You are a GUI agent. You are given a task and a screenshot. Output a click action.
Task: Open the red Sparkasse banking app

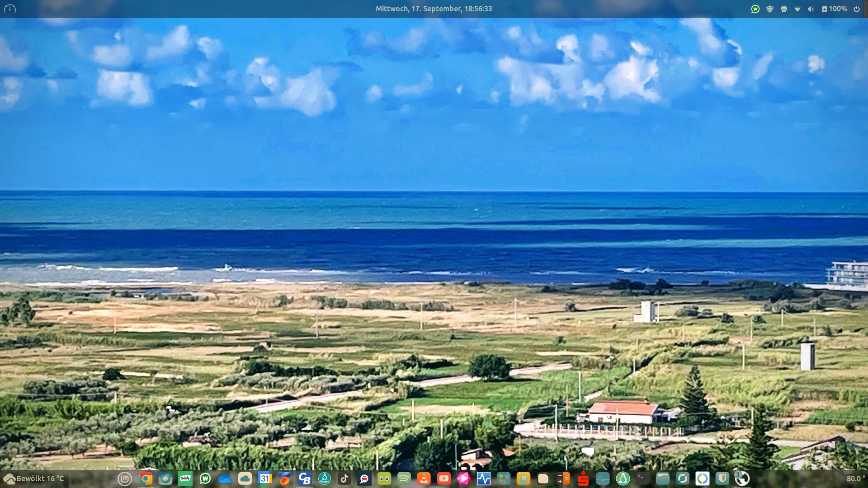tap(583, 479)
